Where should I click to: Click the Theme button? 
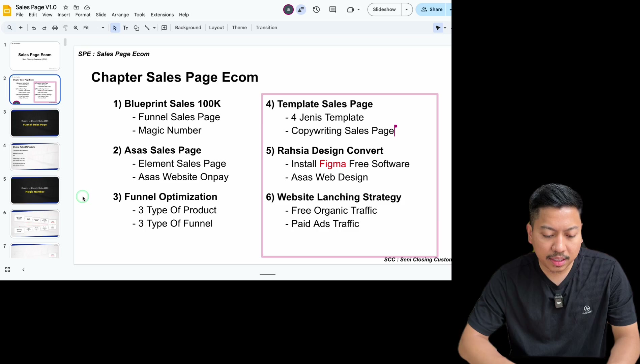click(x=239, y=28)
